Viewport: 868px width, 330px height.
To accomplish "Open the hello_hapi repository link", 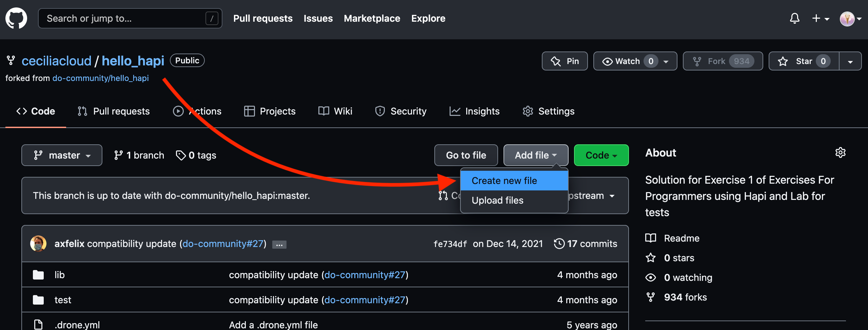I will point(133,61).
